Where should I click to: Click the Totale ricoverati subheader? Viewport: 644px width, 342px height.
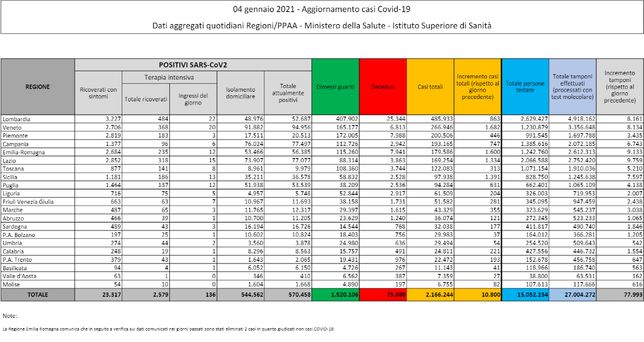[146, 99]
